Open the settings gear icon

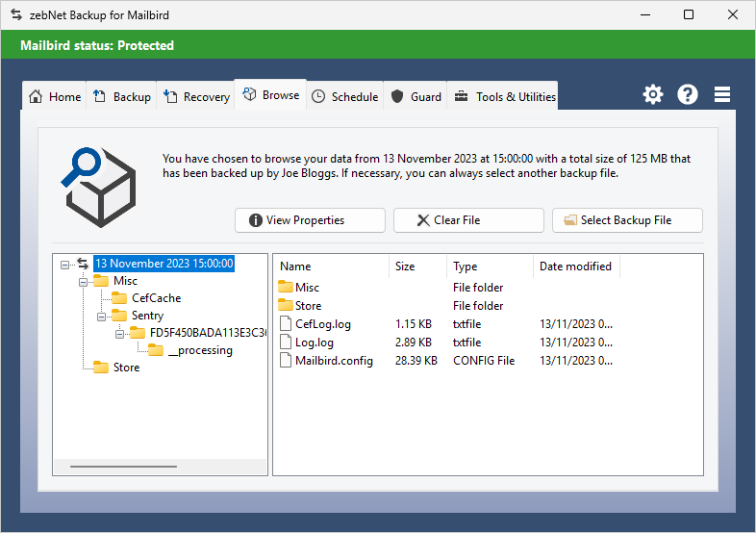(653, 94)
